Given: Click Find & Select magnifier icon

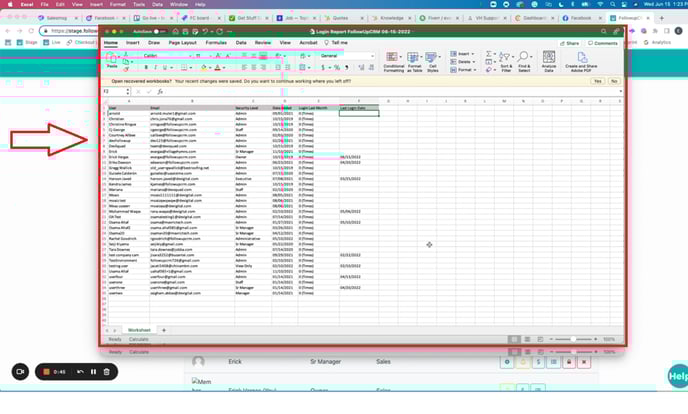Looking at the screenshot, I should click(x=524, y=62).
